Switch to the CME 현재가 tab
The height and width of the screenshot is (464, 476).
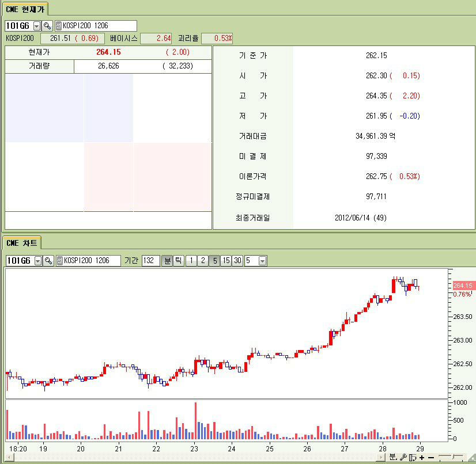[x=24, y=9]
